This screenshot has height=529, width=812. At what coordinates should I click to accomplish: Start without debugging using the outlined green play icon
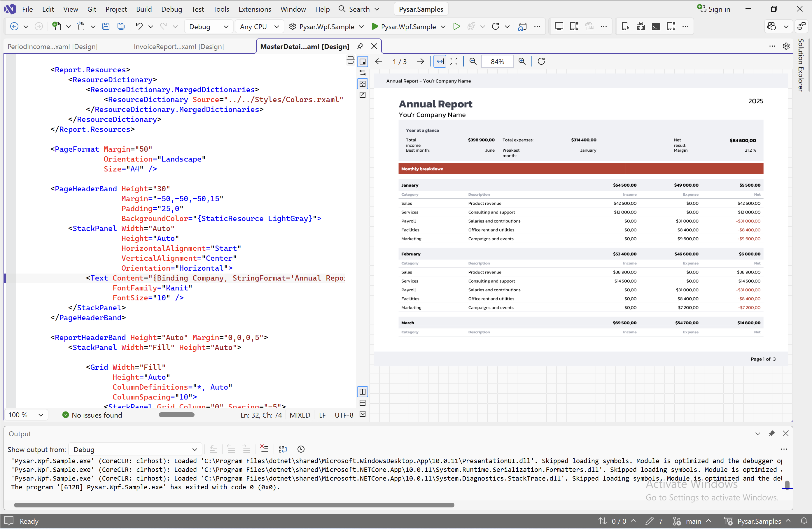tap(456, 26)
